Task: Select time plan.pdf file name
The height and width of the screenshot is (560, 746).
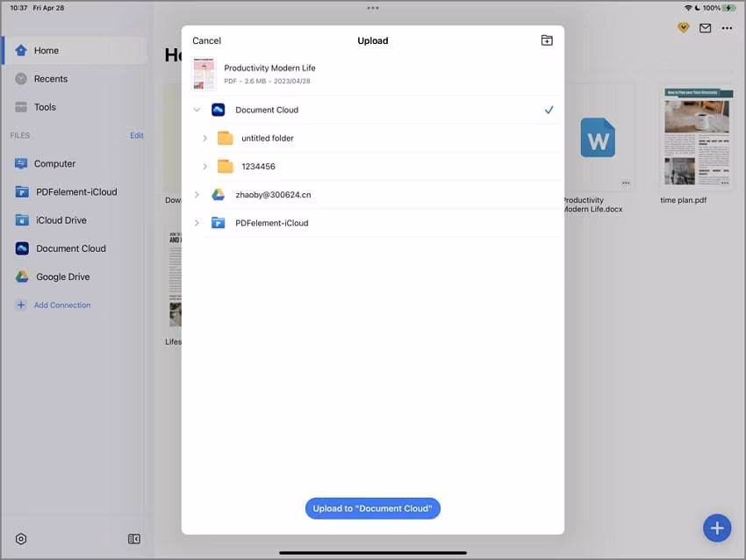Action: coord(683,200)
